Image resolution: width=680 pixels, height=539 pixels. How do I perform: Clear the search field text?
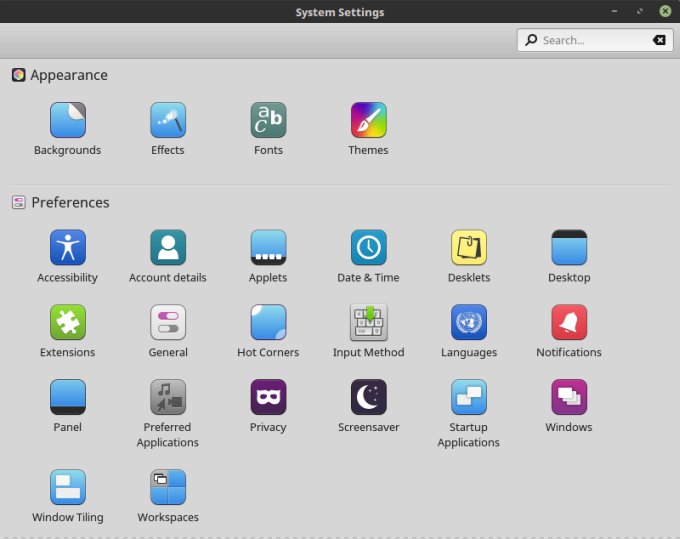coord(659,40)
